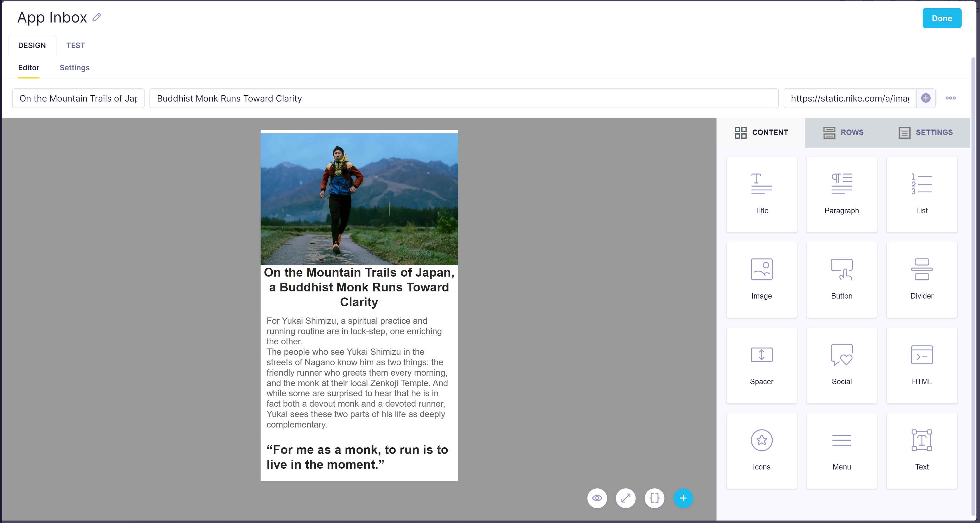Choose the Social content block
Viewport: 980px width, 523px height.
841,365
